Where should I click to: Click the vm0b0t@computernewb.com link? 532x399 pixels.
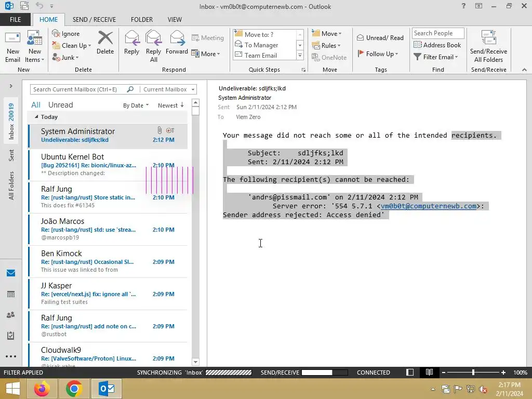[x=429, y=206]
